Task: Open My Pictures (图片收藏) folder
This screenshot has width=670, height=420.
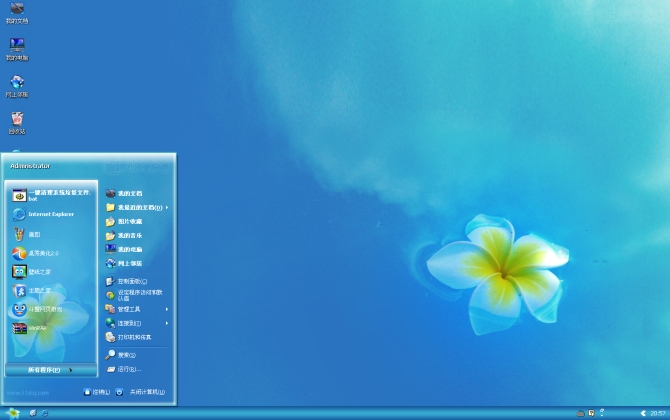Action: click(124, 221)
